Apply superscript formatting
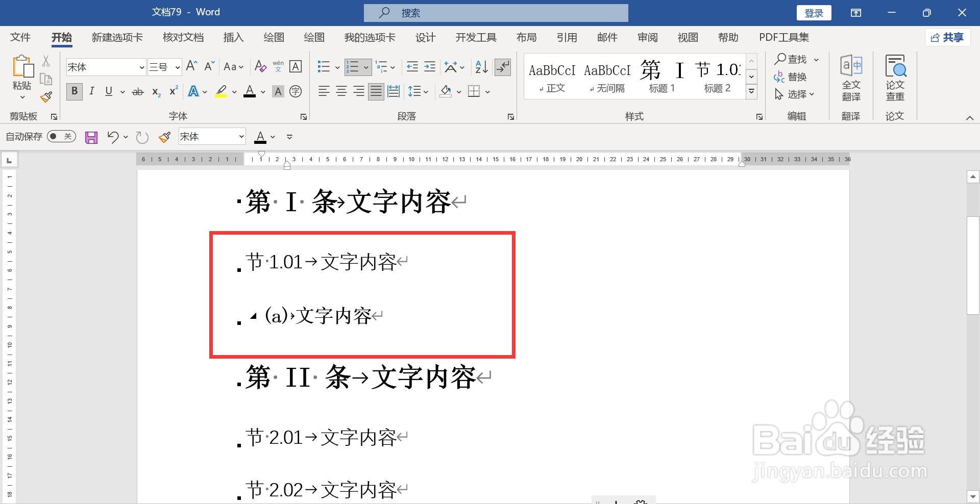Viewport: 980px width, 504px height. (x=174, y=91)
